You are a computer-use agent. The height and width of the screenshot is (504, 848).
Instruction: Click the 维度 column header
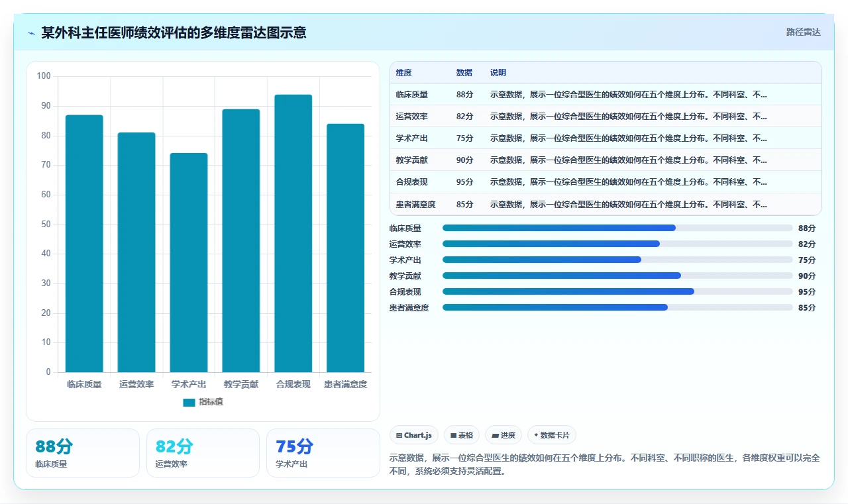[403, 73]
